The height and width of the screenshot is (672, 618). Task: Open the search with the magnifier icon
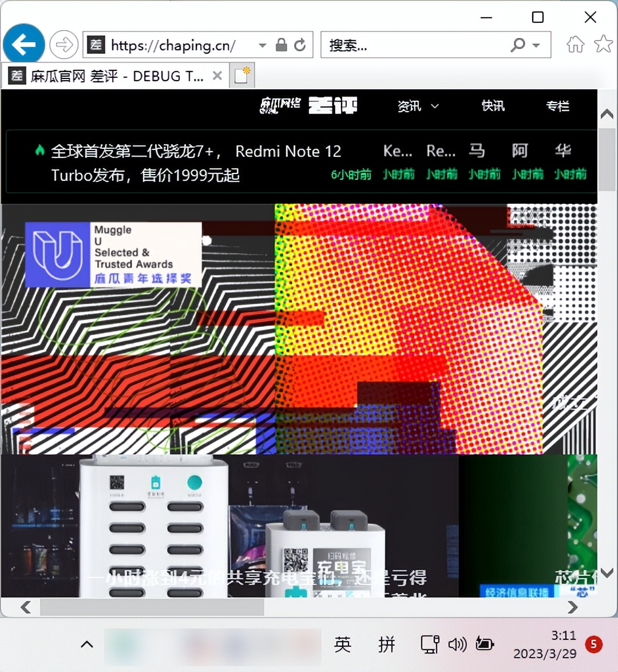click(518, 45)
